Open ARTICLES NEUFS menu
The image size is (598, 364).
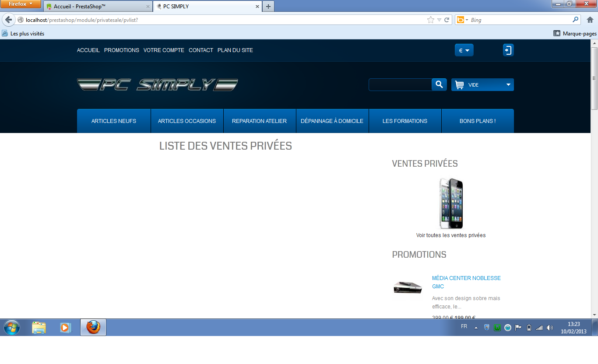click(114, 121)
